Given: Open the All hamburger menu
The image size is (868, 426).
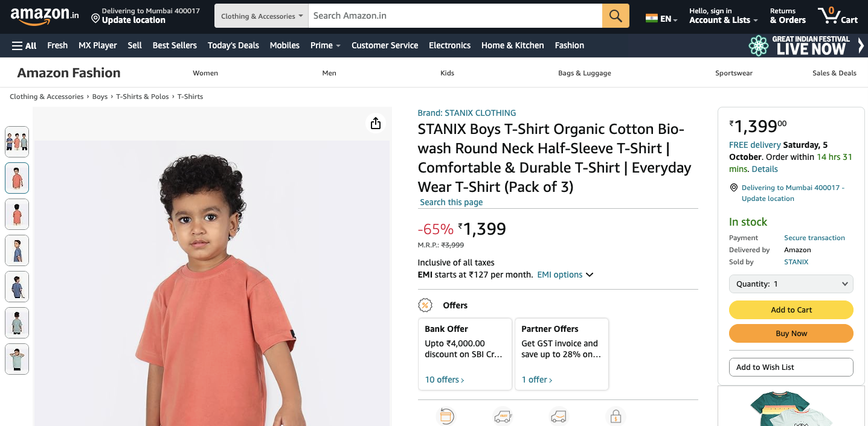Looking at the screenshot, I should (24, 45).
